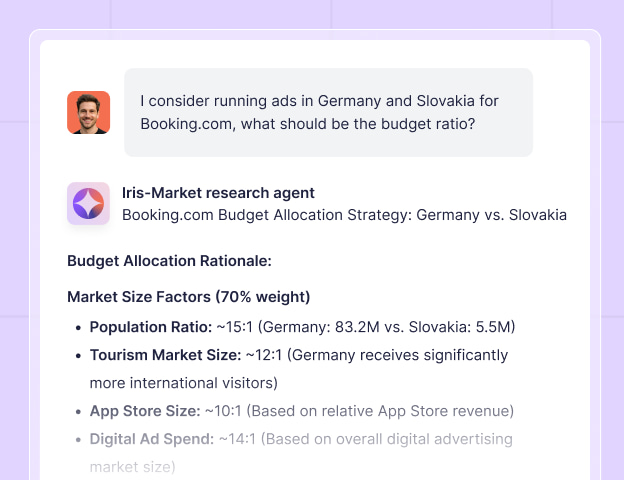Image resolution: width=624 pixels, height=480 pixels.
Task: Click the bold "Digital Ad Spend:" label
Action: 152,439
